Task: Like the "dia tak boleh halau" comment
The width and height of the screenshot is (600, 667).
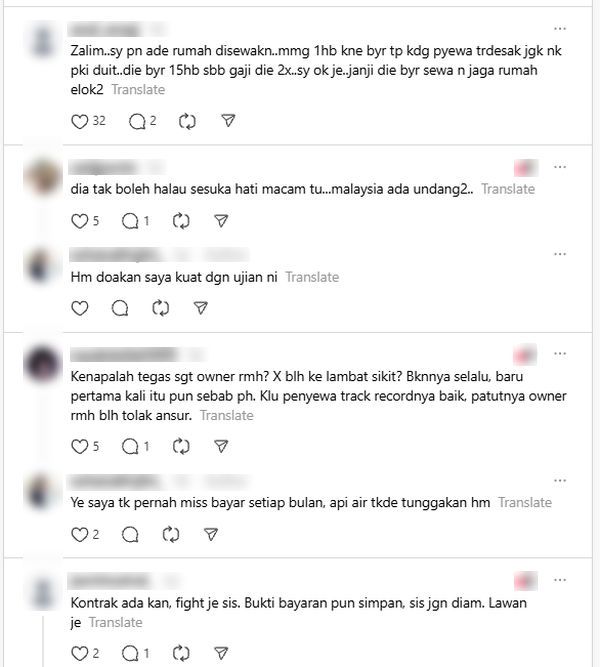Action: (80, 221)
